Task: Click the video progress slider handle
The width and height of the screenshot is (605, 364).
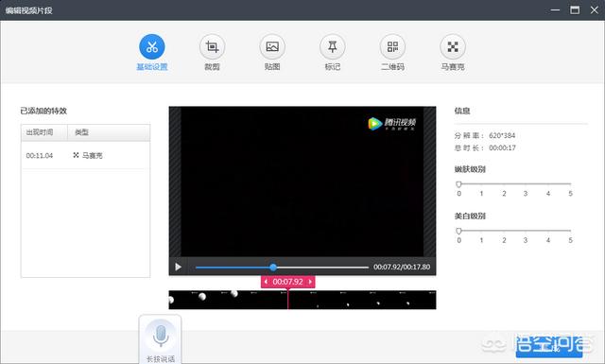Action: (273, 267)
